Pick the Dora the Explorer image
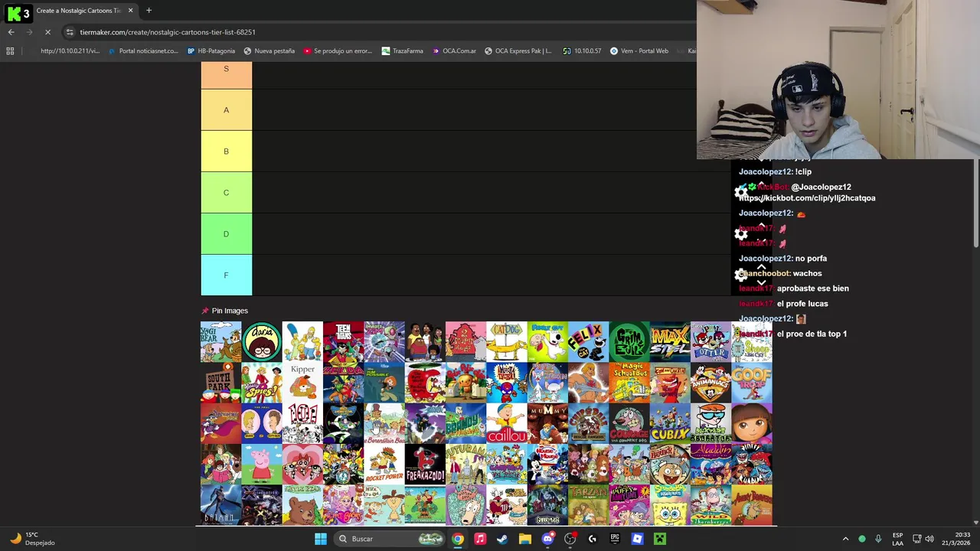 [752, 423]
